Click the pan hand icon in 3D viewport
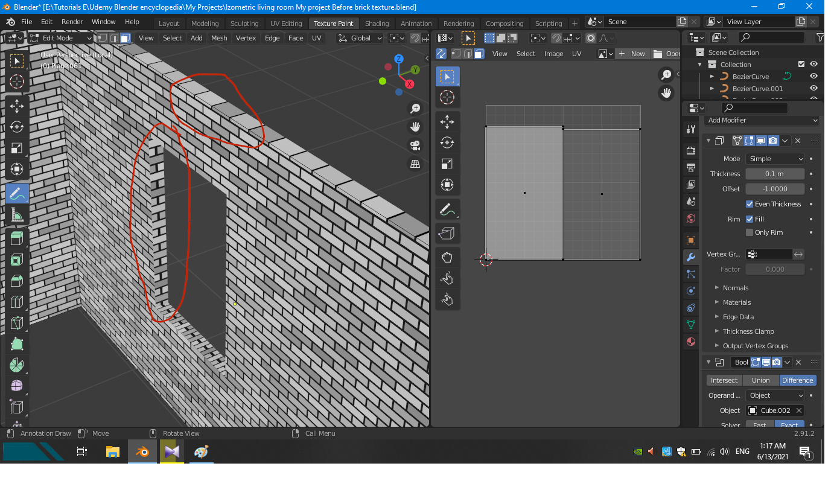Image resolution: width=834 pixels, height=504 pixels. 415,127
